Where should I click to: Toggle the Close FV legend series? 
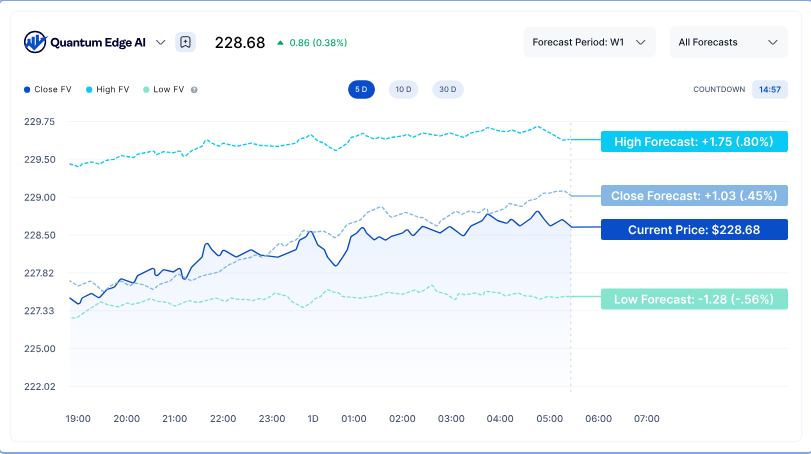pos(46,90)
